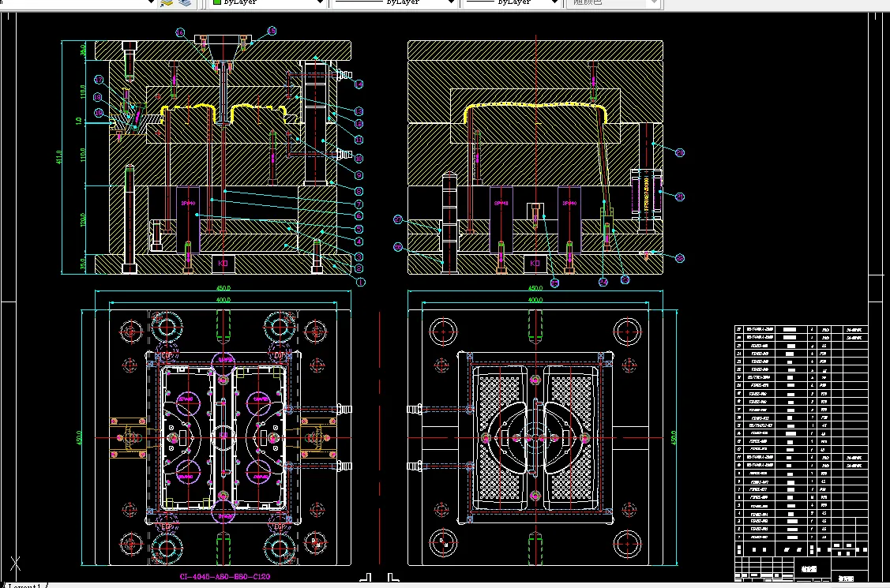890x588 pixels.
Task: Select the KO label in the left section view
Action: click(223, 263)
